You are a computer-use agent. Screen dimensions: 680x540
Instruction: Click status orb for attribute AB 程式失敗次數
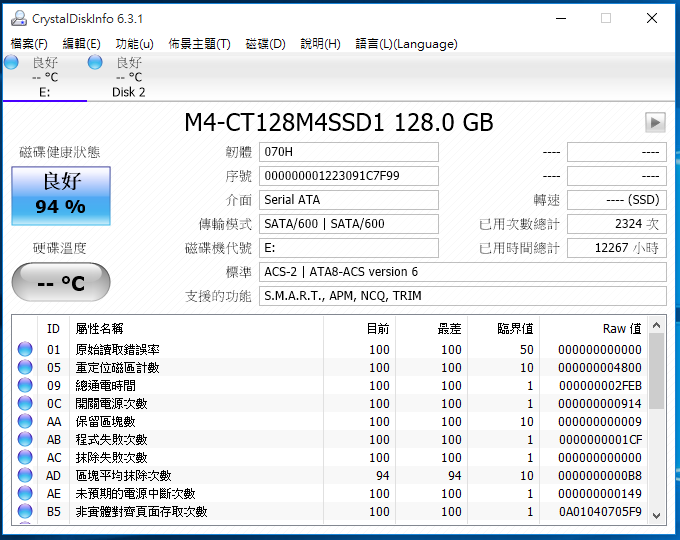(x=25, y=439)
